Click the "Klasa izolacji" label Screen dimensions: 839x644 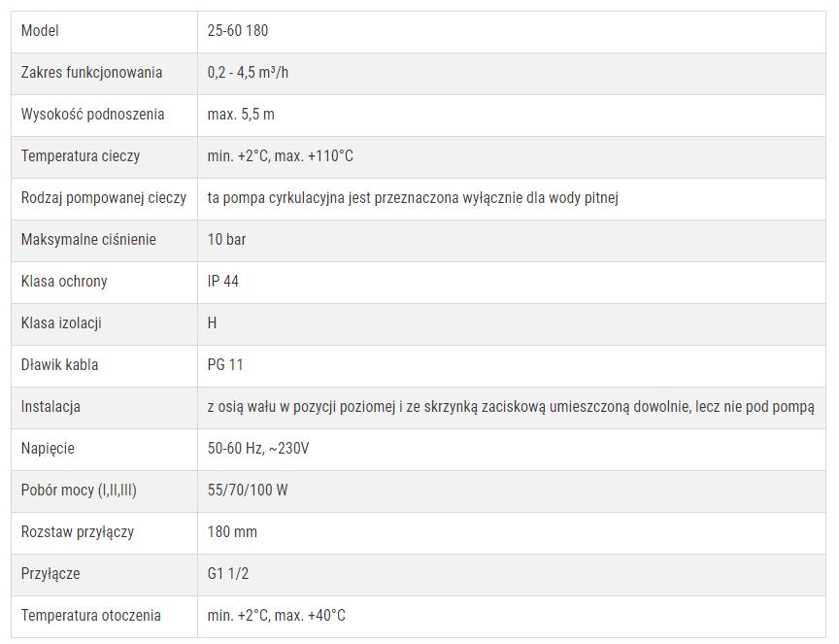(61, 323)
